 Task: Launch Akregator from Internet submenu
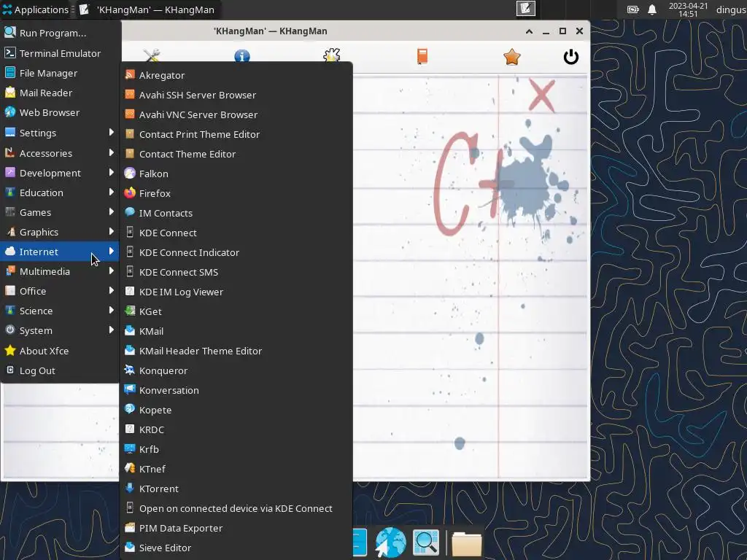click(236, 75)
